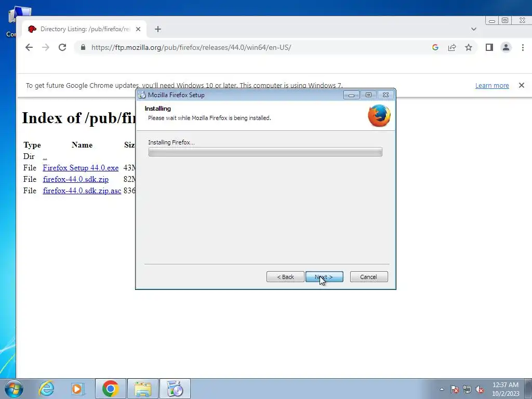Screen dimensions: 532x399
Task: Click the Google icon in address bar
Action: point(435,47)
